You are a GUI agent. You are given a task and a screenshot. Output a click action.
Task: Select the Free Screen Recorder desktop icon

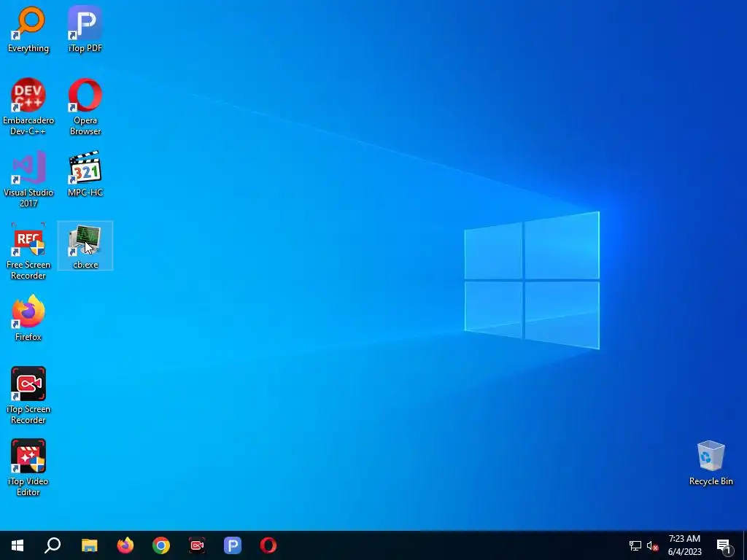tap(28, 251)
